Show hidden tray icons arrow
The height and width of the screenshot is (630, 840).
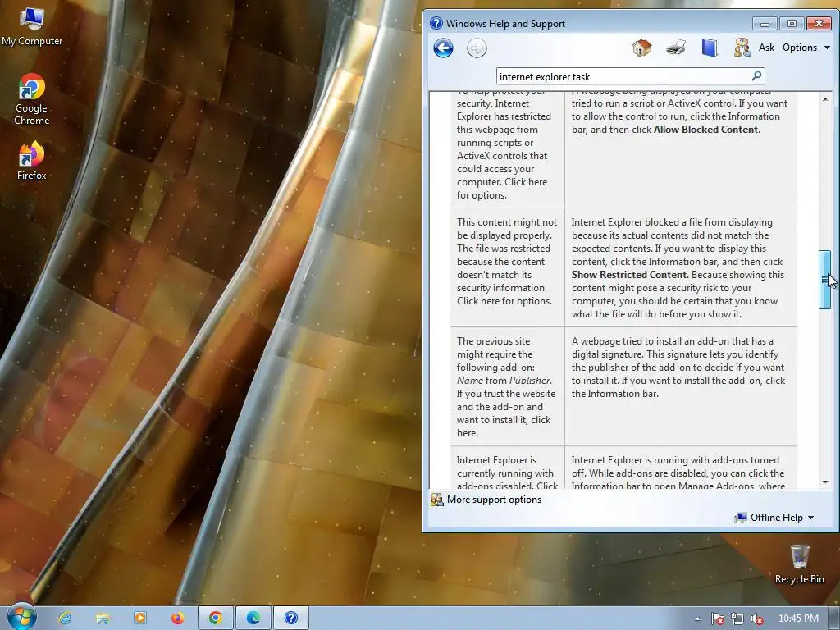coord(697,619)
